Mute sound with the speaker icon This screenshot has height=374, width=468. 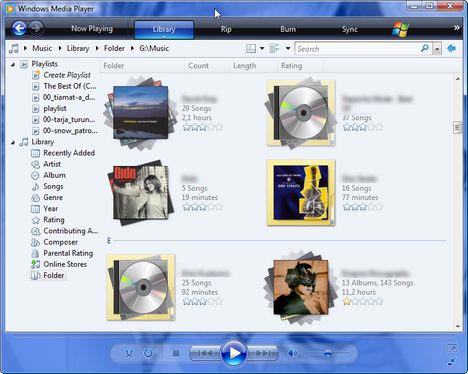pos(292,353)
